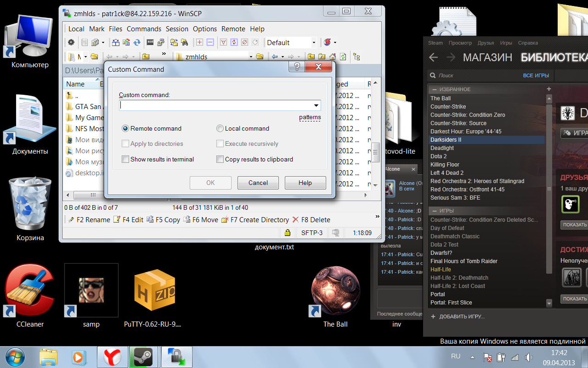Screen dimensions: 588x368
Task: Expand the session toolbar dropdown arrow
Action: click(335, 42)
